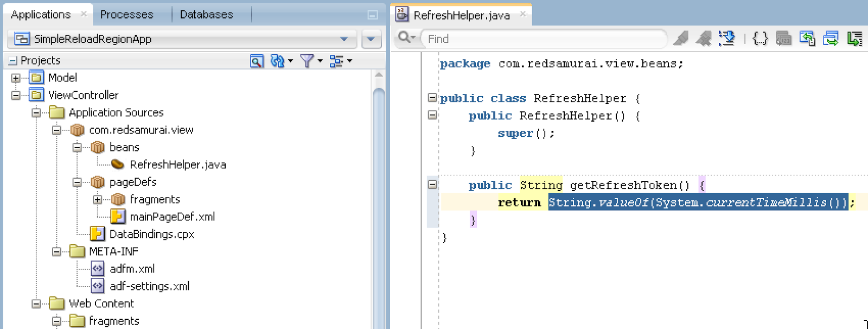This screenshot has height=329, width=868.
Task: Switch to the Databases tab
Action: click(206, 15)
